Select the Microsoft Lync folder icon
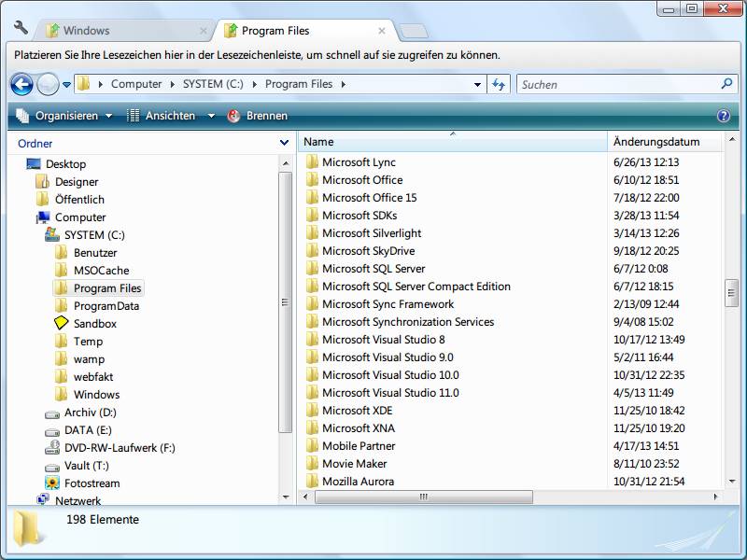This screenshot has height=560, width=747. coord(312,161)
